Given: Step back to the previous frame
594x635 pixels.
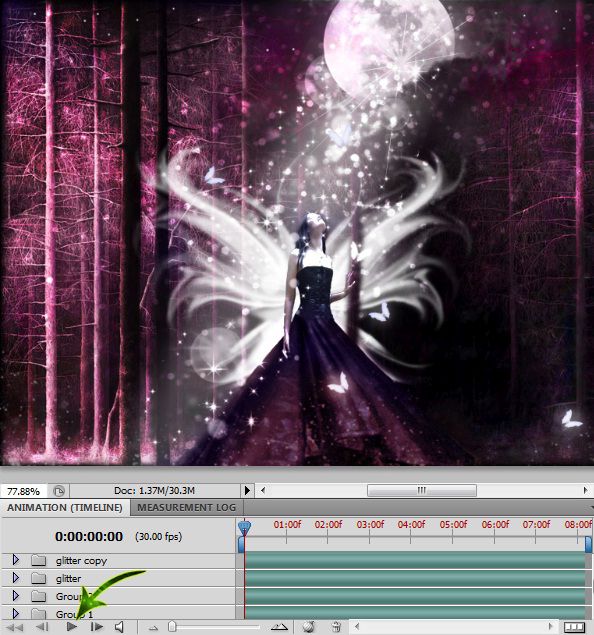Looking at the screenshot, I should tap(43, 627).
